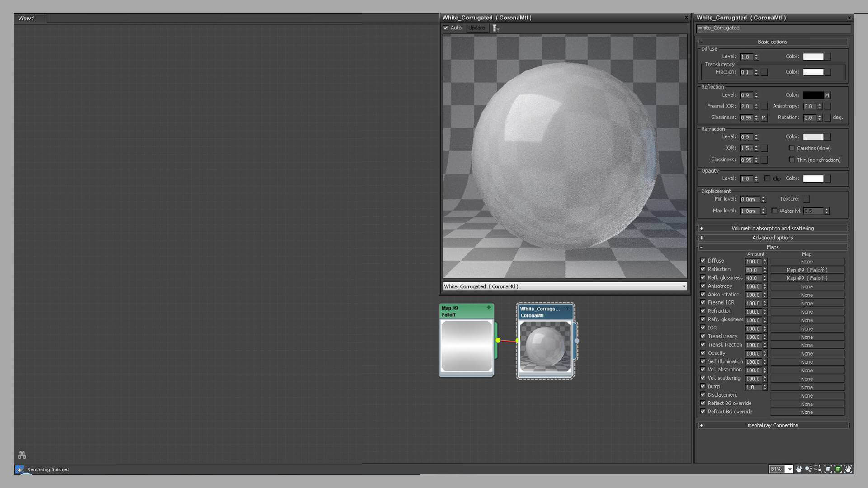Enable the Water lvl. checkbox
Viewport: 868px width, 488px height.
pyautogui.click(x=774, y=211)
